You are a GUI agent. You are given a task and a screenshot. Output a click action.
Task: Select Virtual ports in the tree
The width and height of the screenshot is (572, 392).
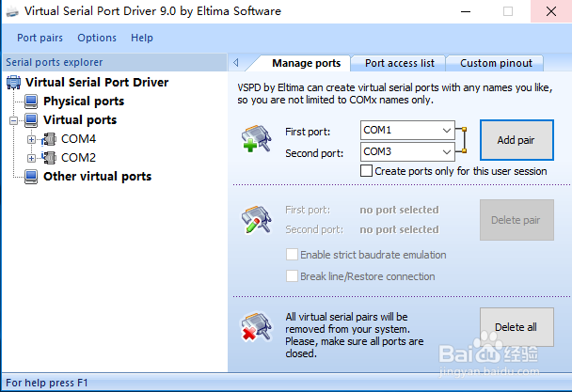[80, 120]
